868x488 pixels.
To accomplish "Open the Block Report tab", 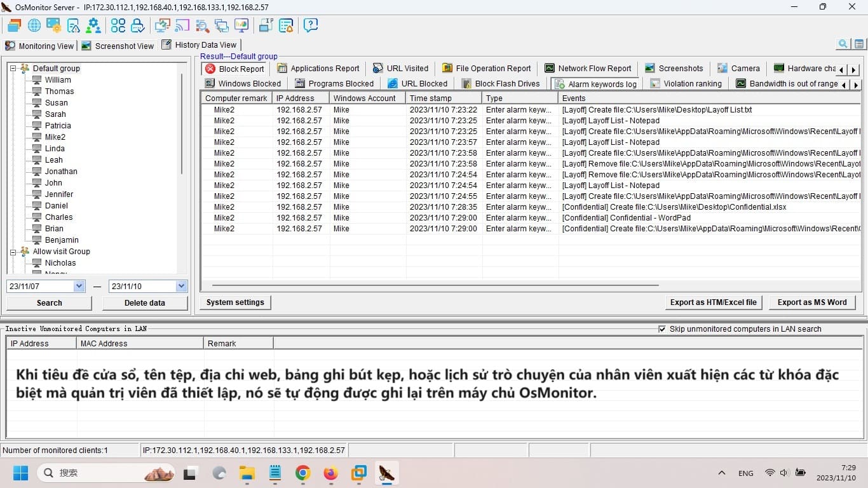I will click(234, 69).
